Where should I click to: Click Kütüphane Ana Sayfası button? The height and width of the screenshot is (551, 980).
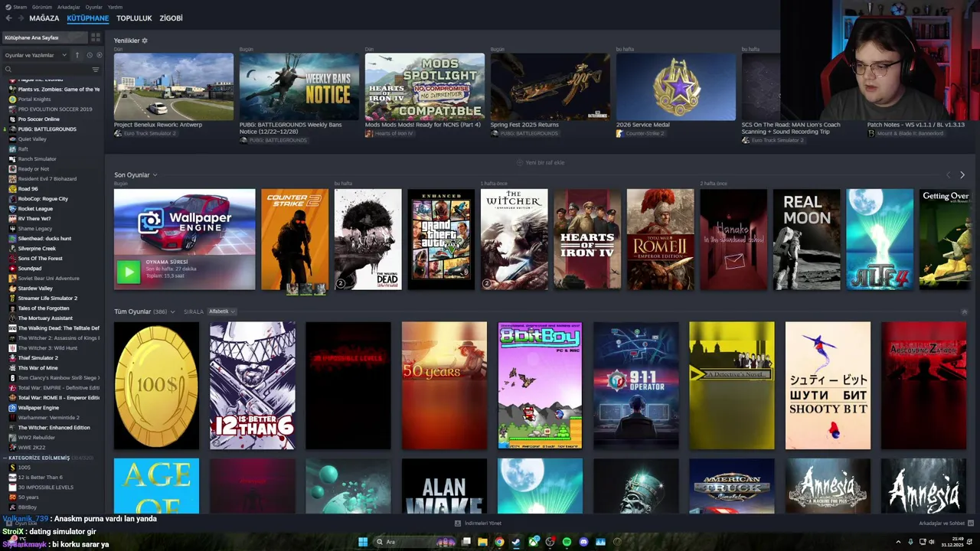[x=44, y=37]
